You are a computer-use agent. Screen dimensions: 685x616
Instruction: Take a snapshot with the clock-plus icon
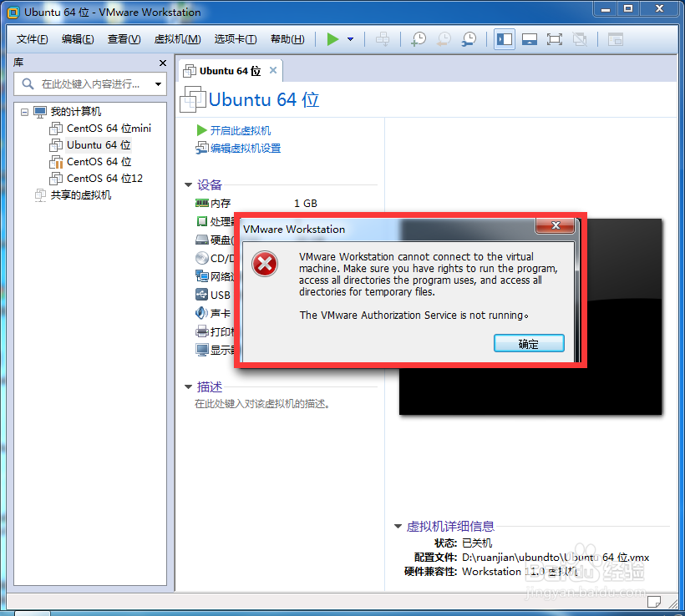coord(419,39)
